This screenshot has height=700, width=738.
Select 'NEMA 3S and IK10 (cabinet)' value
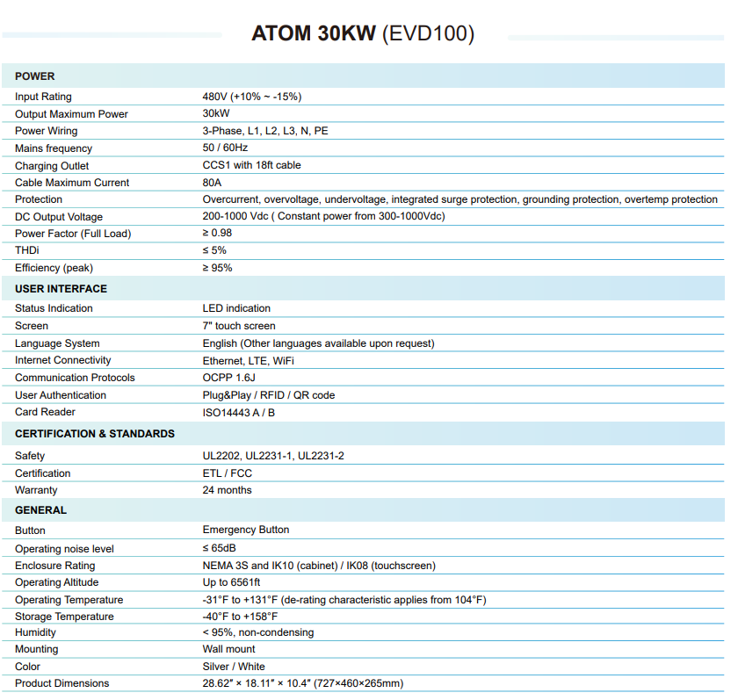click(319, 566)
